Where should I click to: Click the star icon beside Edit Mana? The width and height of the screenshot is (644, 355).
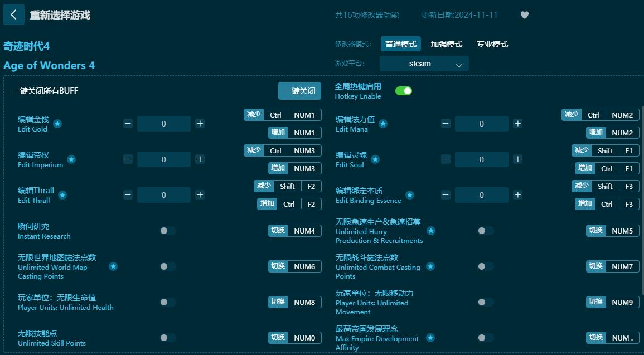382,124
